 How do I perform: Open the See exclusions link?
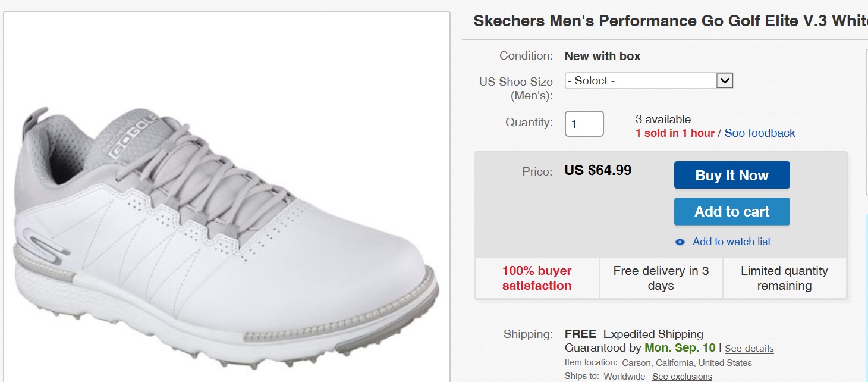pos(682,377)
